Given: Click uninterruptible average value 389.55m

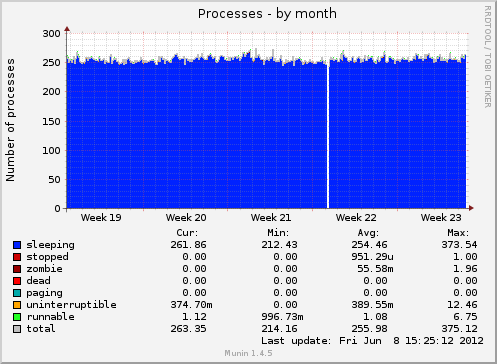Looking at the screenshot, I should pyautogui.click(x=372, y=305).
